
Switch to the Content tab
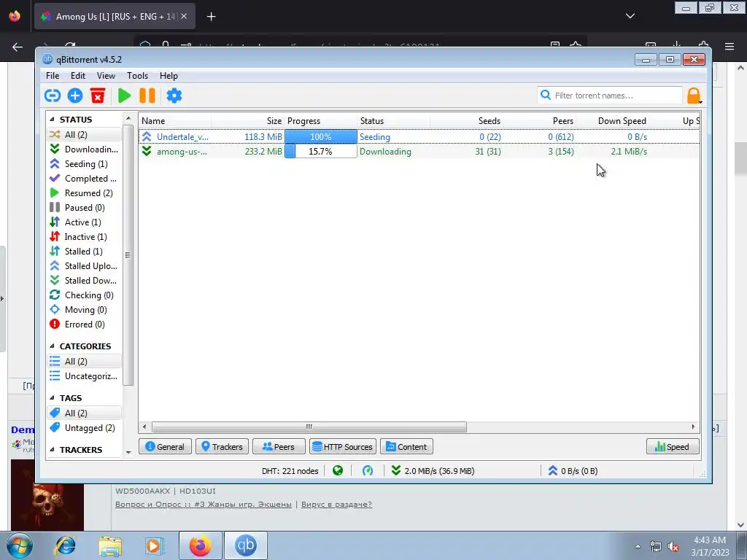pos(406,447)
